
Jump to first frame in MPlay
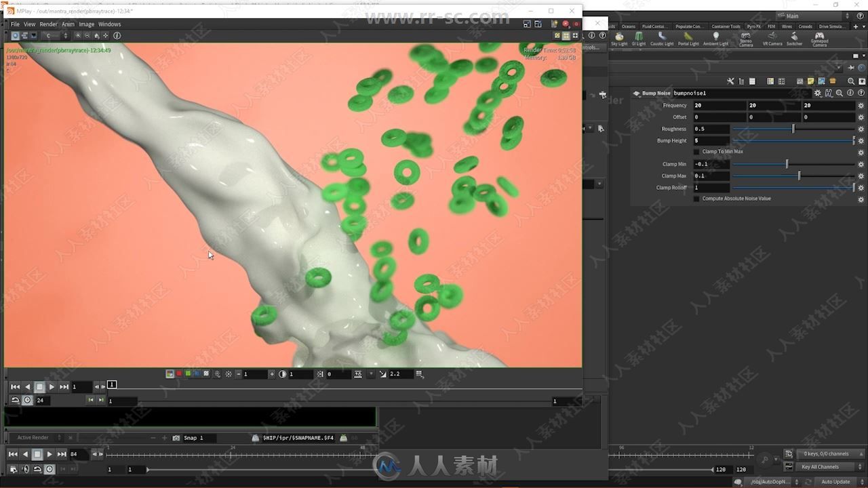pyautogui.click(x=15, y=386)
